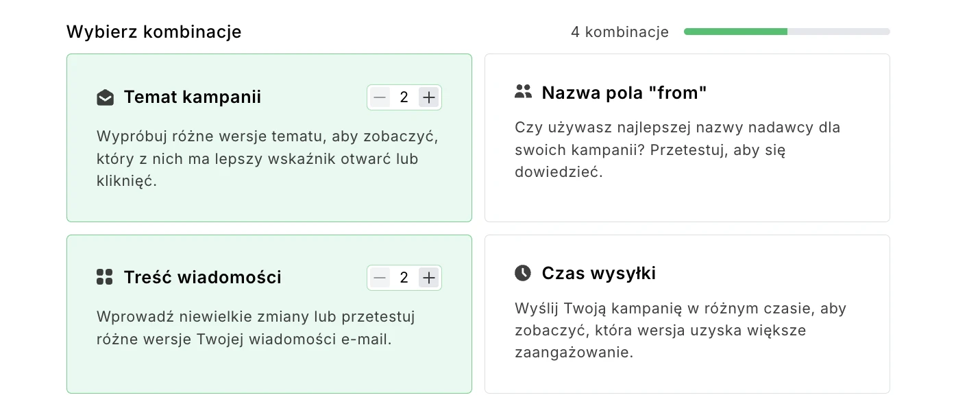Select the Czas wysyłki option title

[x=598, y=274]
